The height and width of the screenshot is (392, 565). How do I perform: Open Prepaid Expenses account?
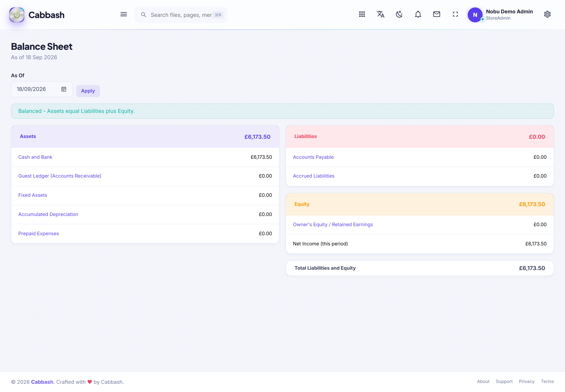pos(39,234)
